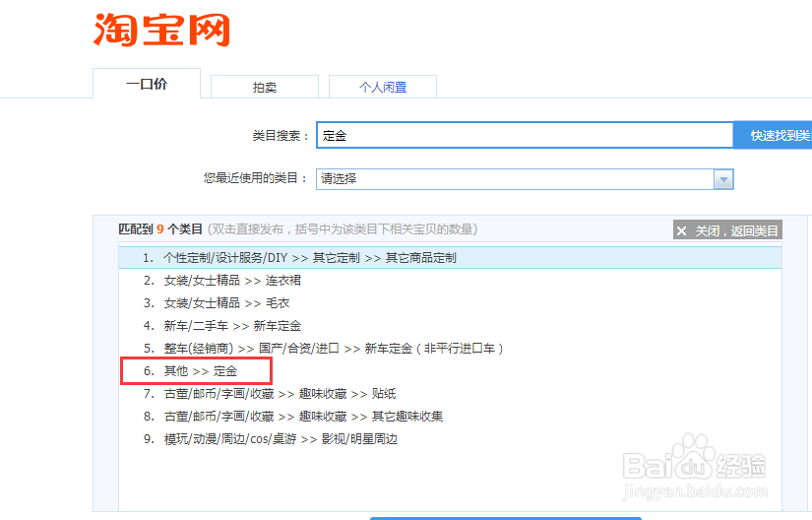Image resolution: width=812 pixels, height=520 pixels.
Task: Click the 淘宝网 logo
Action: [161, 30]
